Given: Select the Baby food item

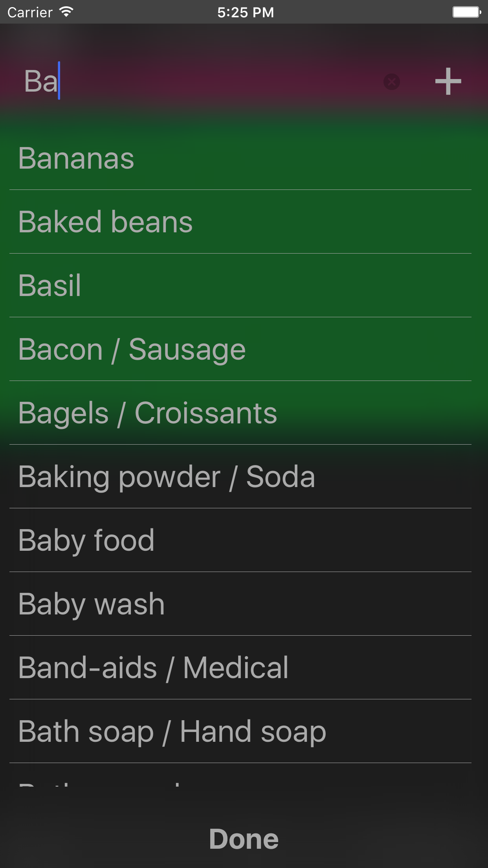Looking at the screenshot, I should click(x=86, y=541).
